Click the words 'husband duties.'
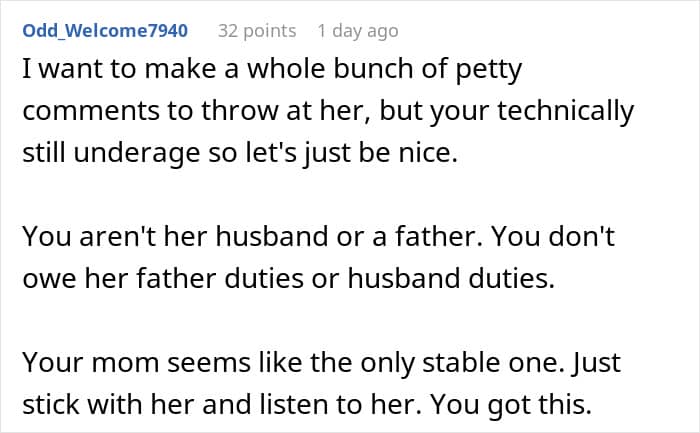This screenshot has width=700, height=433. tap(451, 278)
